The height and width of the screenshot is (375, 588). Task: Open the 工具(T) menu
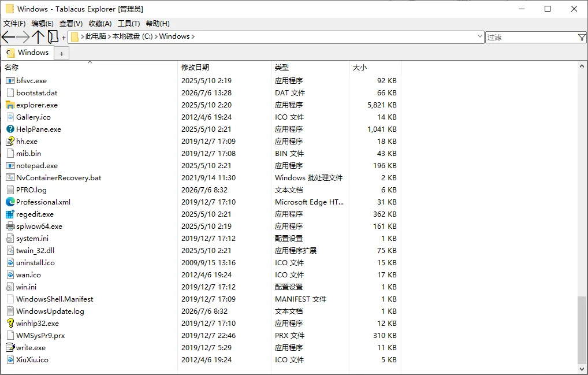129,24
